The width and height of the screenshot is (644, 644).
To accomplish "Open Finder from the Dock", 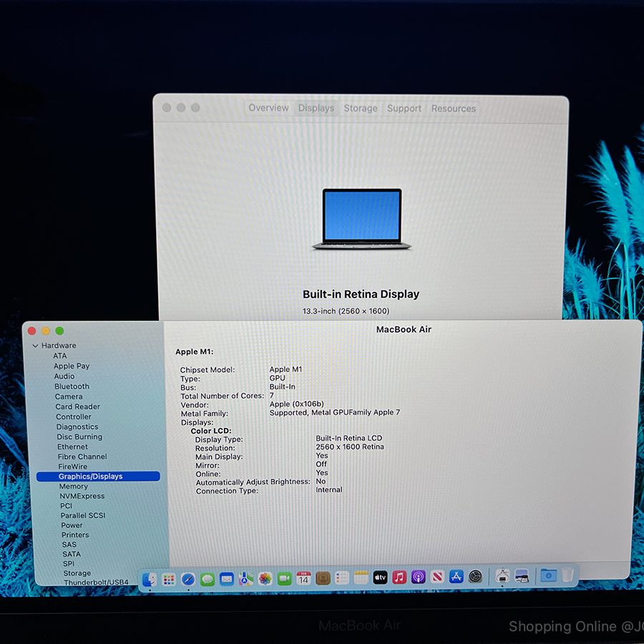I will 150,580.
